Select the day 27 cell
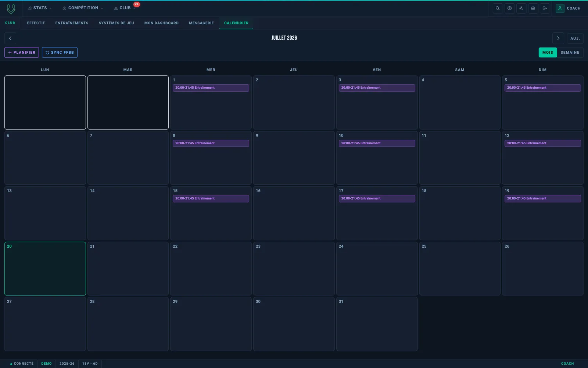The height and width of the screenshot is (368, 588). (45, 324)
